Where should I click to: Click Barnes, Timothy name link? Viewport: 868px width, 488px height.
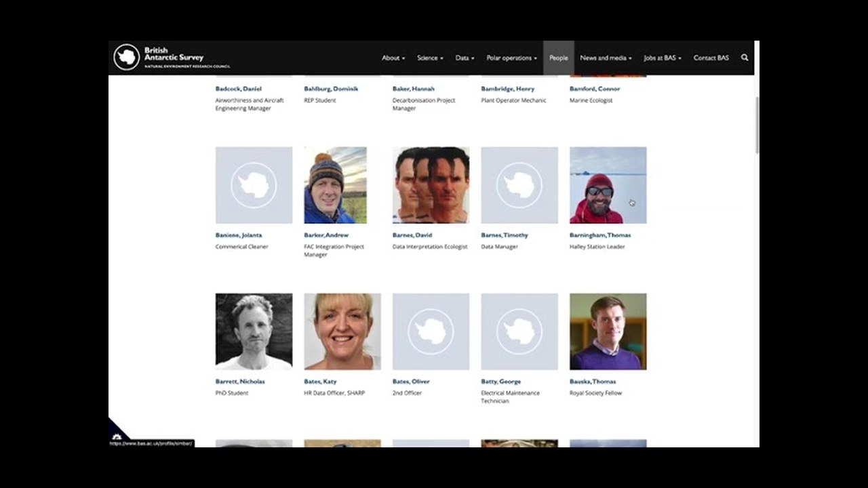(505, 235)
